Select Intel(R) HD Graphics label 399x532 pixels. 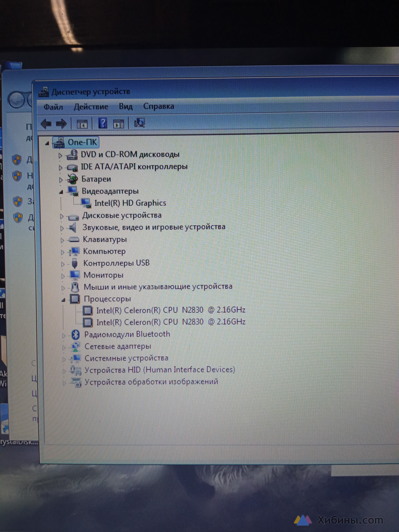tap(130, 203)
